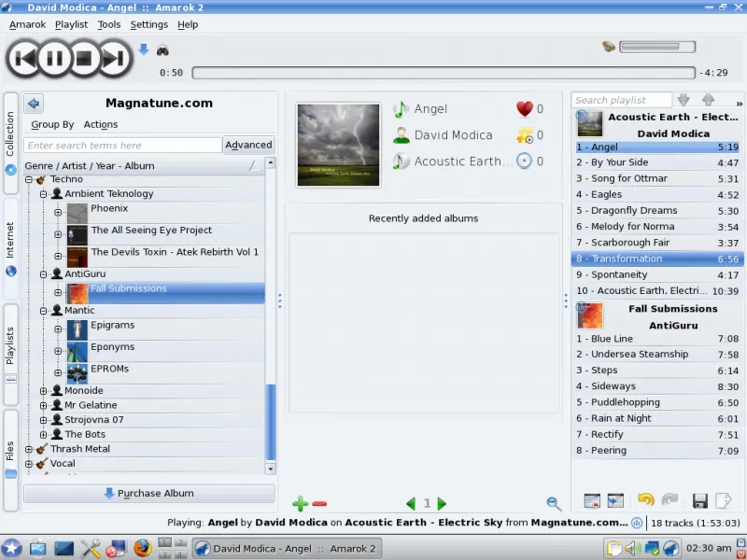Expand the Monoide artist node
This screenshot has height=560, width=747.
pyautogui.click(x=44, y=391)
